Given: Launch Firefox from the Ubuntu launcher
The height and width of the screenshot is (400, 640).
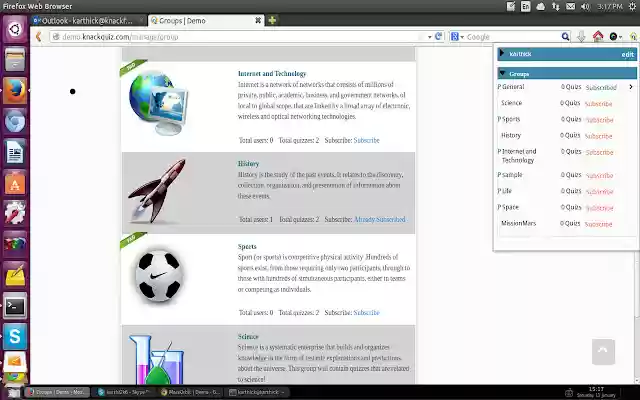Looking at the screenshot, I should point(15,90).
